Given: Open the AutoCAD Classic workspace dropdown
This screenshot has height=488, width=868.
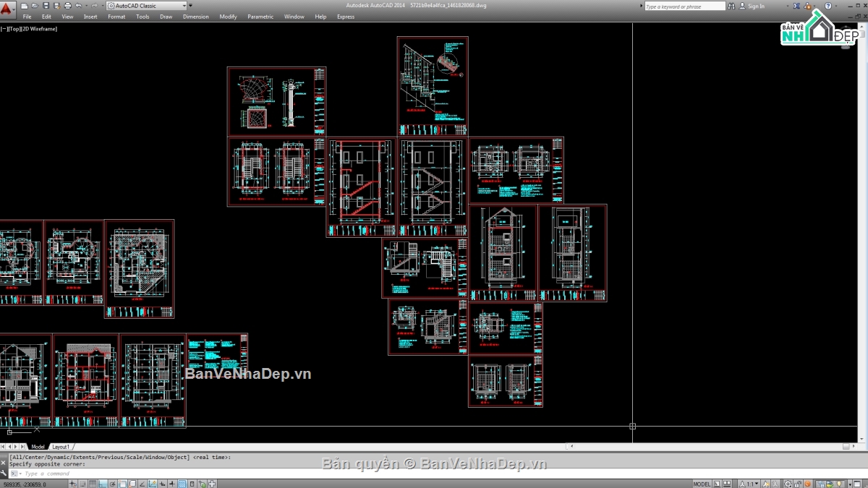Looking at the screenshot, I should click(185, 5).
